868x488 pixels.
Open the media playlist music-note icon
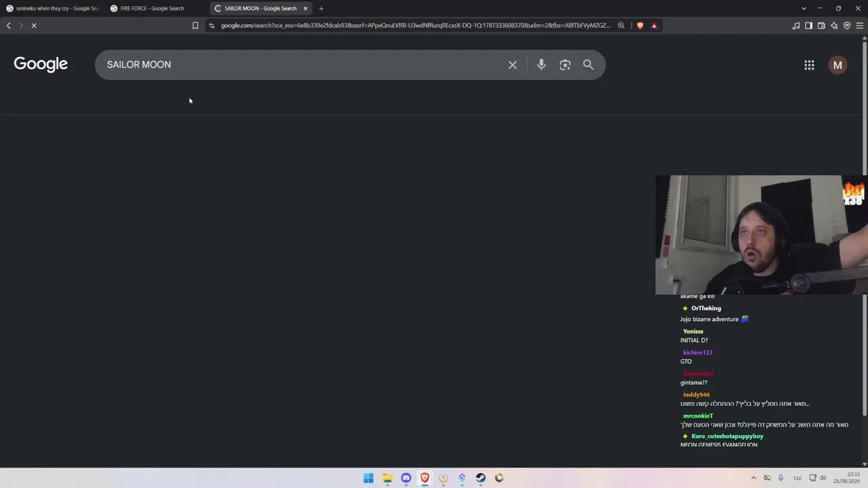coord(796,26)
